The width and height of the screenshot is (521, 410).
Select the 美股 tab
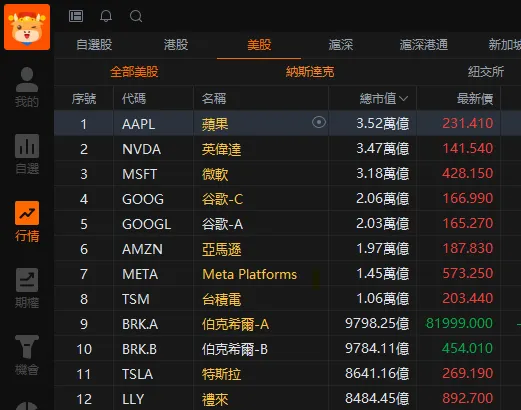(259, 45)
